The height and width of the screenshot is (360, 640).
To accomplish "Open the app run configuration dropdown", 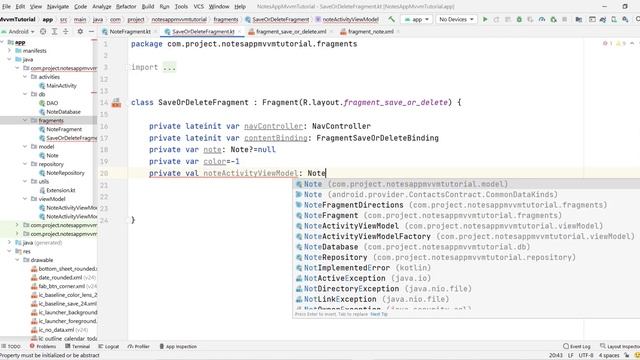I will point(417,19).
